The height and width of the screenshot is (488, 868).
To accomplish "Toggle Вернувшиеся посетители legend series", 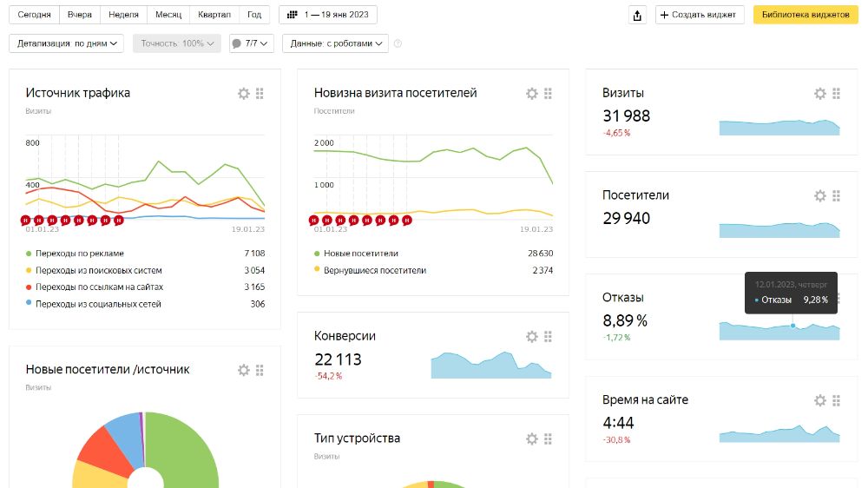I will tap(370, 270).
